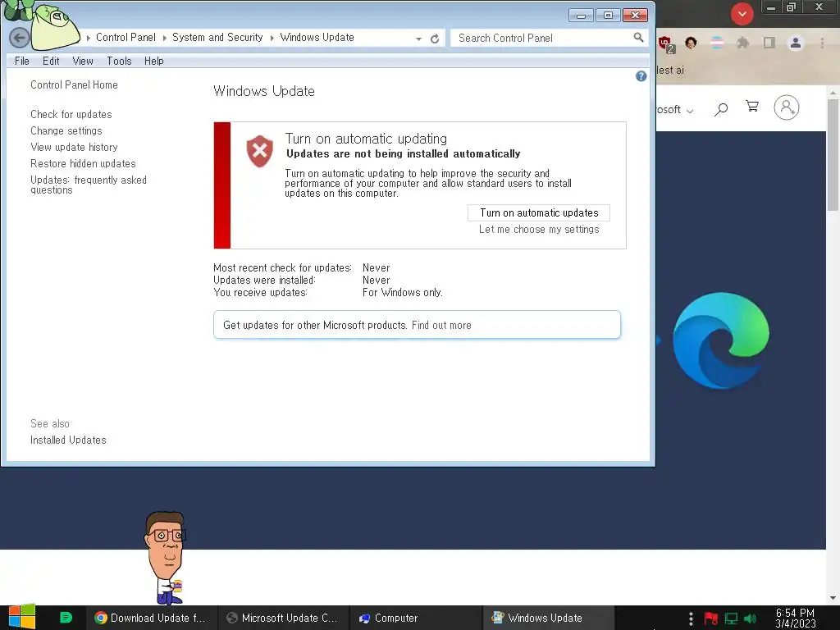
Task: Click the Hank Hill desktop character
Action: tap(166, 558)
